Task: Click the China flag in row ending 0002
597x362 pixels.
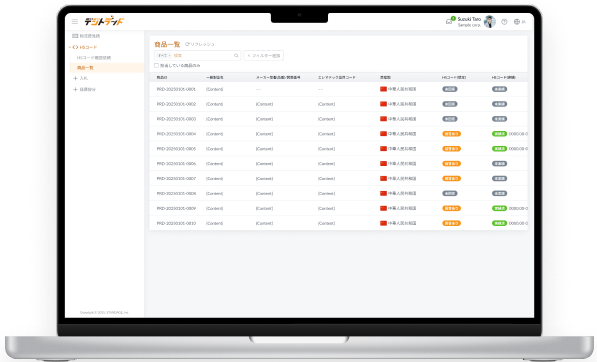Action: pyautogui.click(x=383, y=104)
